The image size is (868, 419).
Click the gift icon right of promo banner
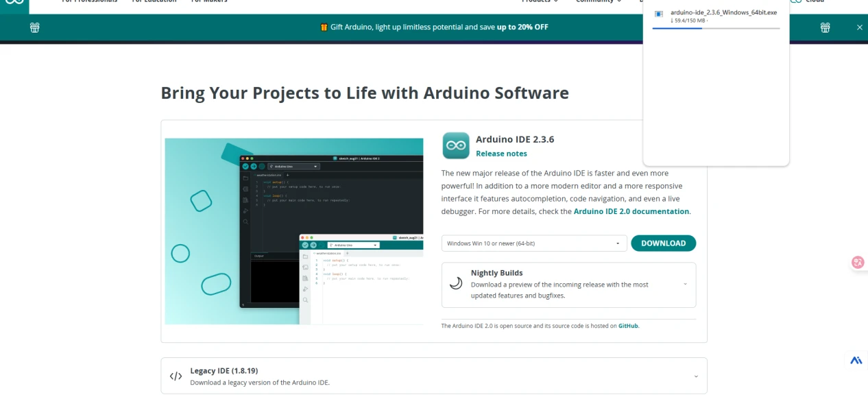(x=825, y=27)
